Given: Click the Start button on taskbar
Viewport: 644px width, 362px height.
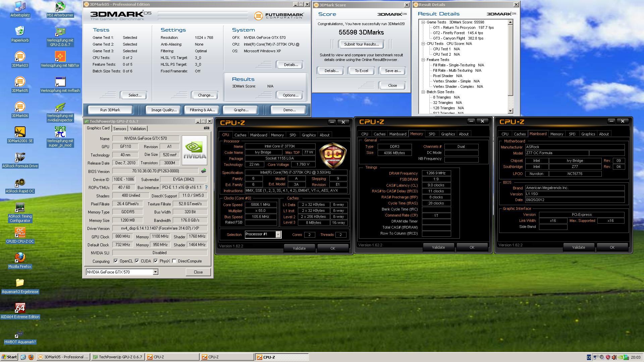Looking at the screenshot, I should coord(9,357).
